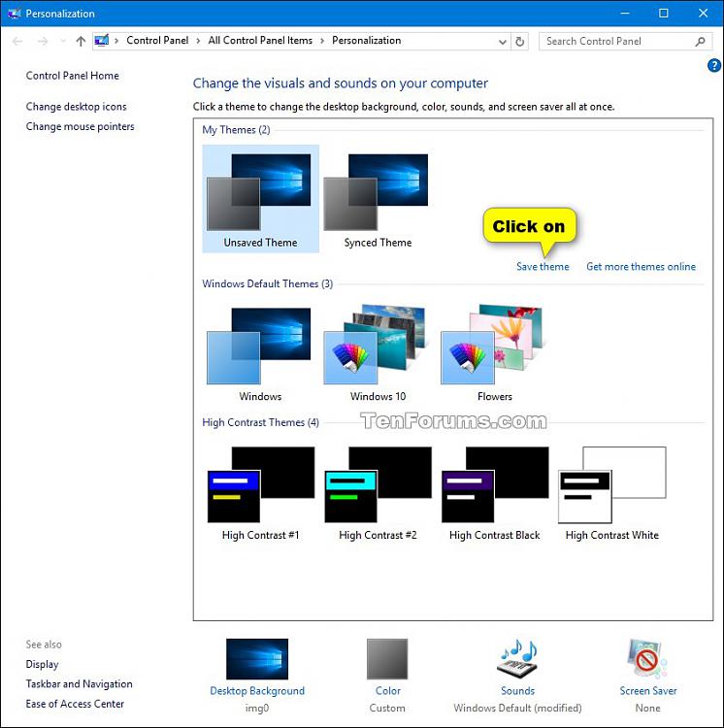The height and width of the screenshot is (728, 724).
Task: Apply the Windows 10 theme
Action: pos(378,353)
